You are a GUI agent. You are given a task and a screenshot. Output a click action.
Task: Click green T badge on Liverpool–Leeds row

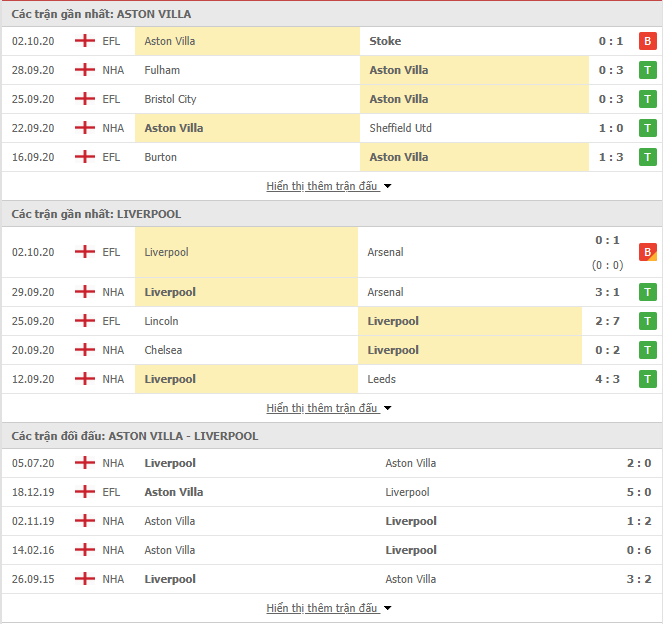coord(647,379)
